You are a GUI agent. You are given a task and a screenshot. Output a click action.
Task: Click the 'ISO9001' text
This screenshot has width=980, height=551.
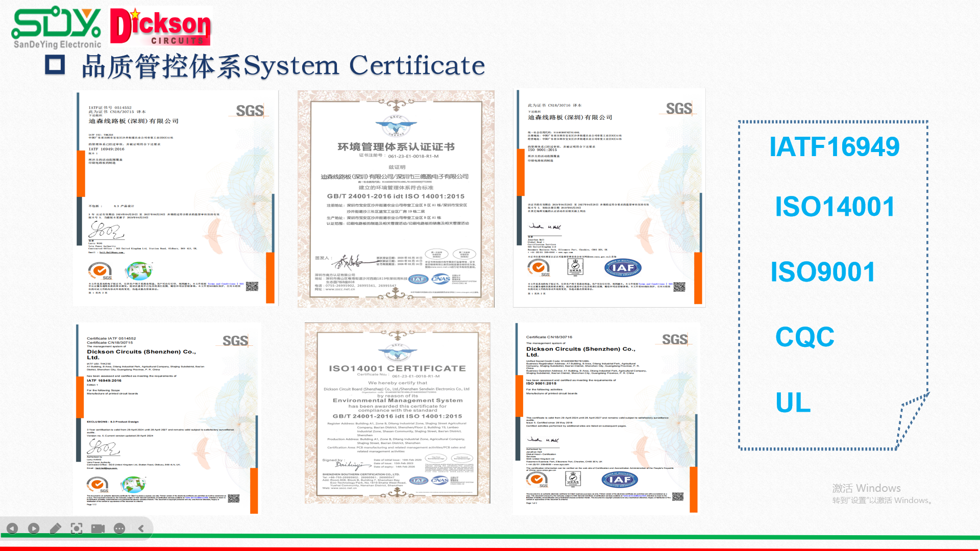[x=823, y=271]
